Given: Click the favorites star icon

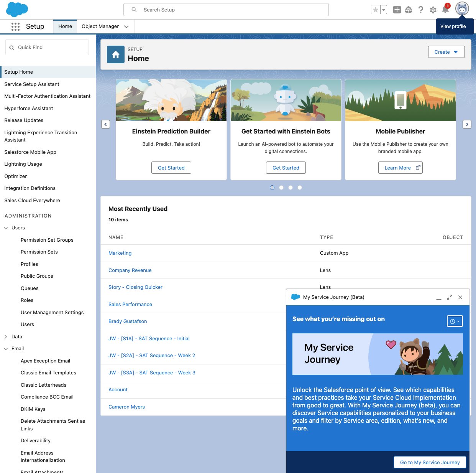Looking at the screenshot, I should click(x=376, y=10).
